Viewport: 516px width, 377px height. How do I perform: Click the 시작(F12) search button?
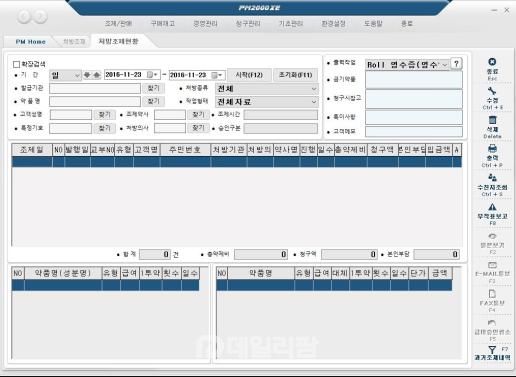pyautogui.click(x=249, y=75)
